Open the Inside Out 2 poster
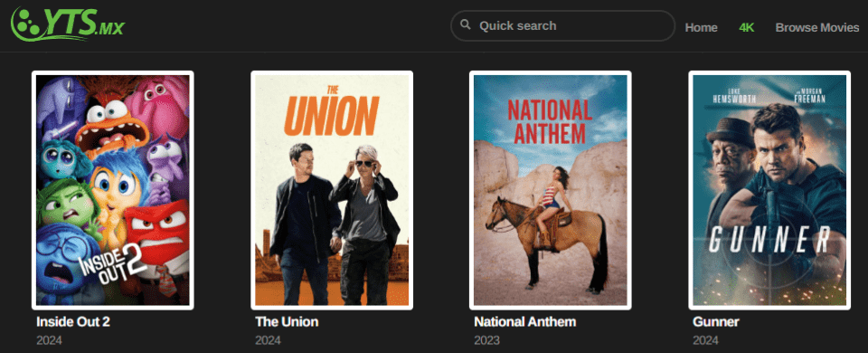 tap(113, 190)
